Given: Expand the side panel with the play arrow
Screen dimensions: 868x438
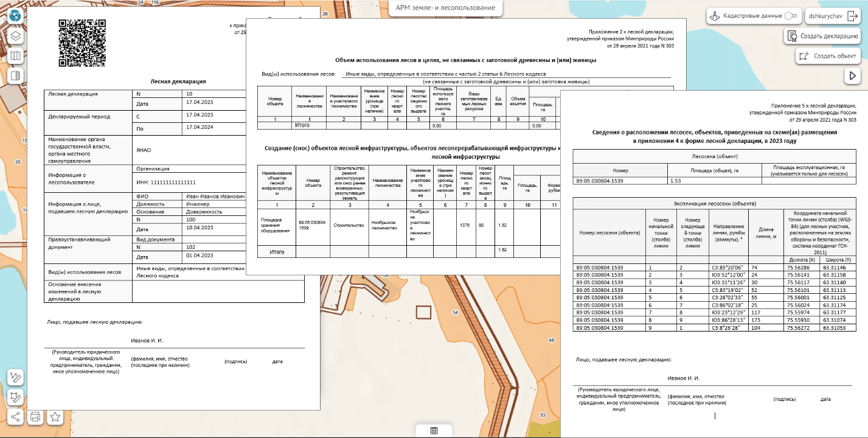Looking at the screenshot, I should point(852,76).
